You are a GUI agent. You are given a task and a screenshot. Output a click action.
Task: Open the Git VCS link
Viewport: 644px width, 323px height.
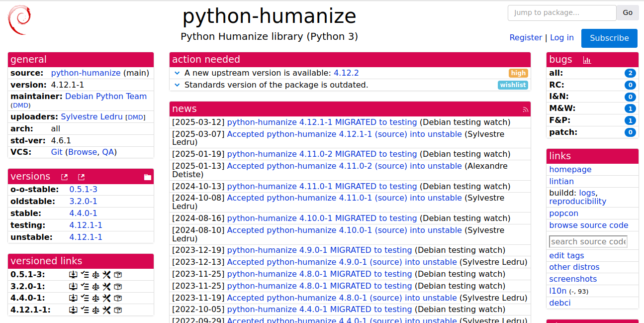pyautogui.click(x=57, y=152)
